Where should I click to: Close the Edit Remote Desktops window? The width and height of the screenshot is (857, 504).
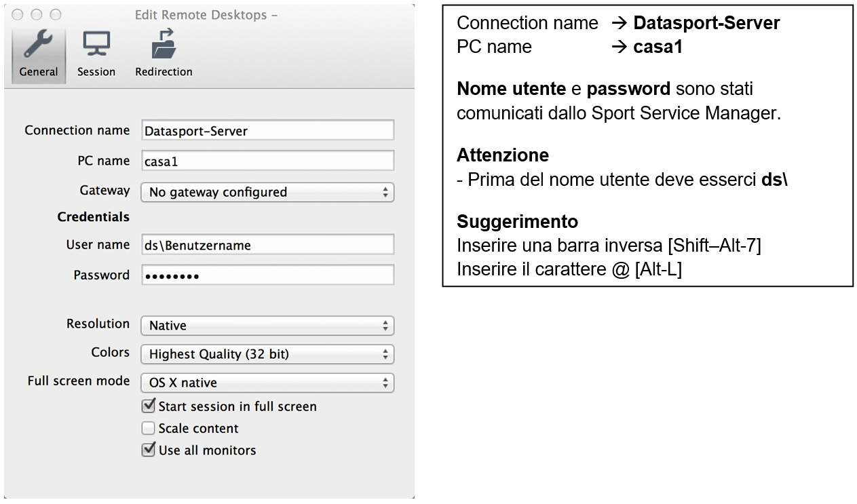pyautogui.click(x=19, y=14)
